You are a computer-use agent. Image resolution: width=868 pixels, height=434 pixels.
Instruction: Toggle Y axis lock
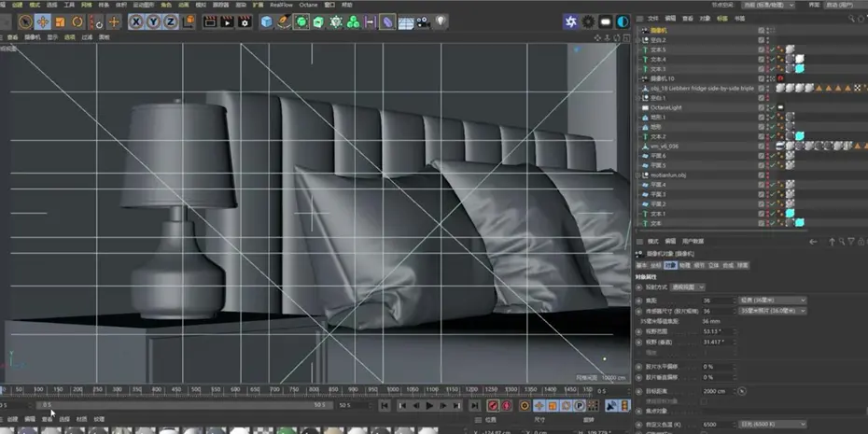pyautogui.click(x=153, y=22)
